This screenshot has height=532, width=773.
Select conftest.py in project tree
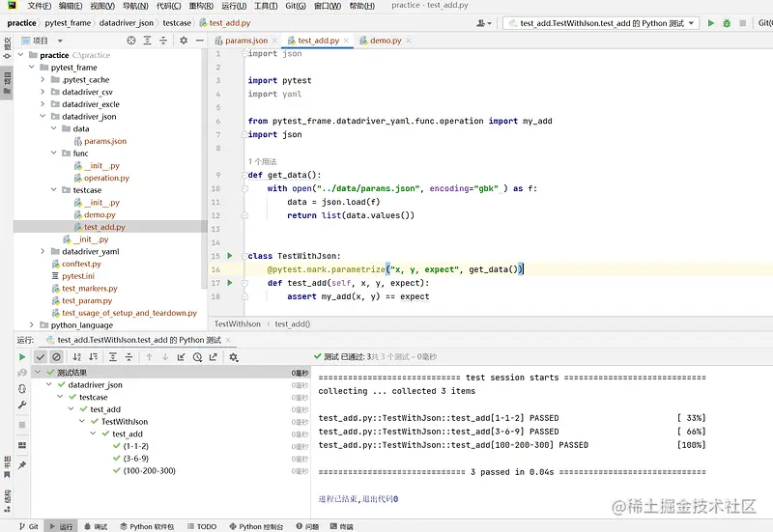[x=81, y=264]
